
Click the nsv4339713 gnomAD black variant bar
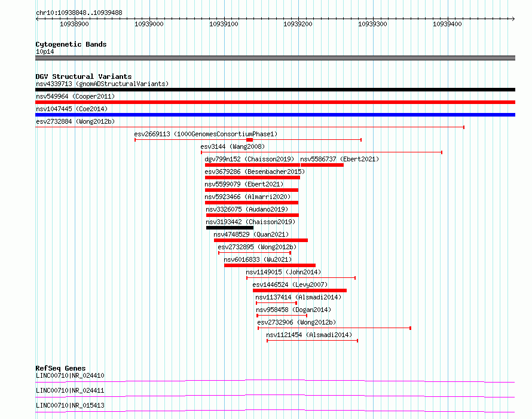click(x=275, y=90)
